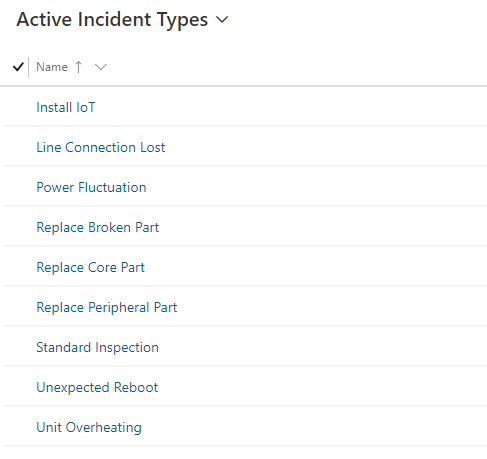Open the Replace Core Part record

tap(90, 267)
